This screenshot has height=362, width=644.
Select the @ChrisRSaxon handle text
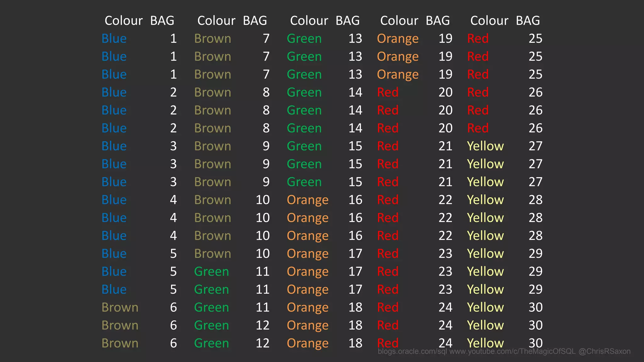pyautogui.click(x=604, y=352)
